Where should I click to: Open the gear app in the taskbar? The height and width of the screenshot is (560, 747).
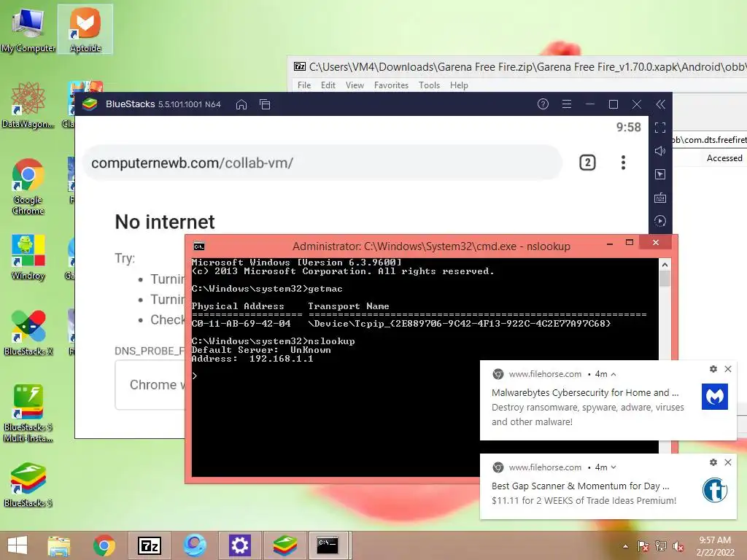(239, 545)
